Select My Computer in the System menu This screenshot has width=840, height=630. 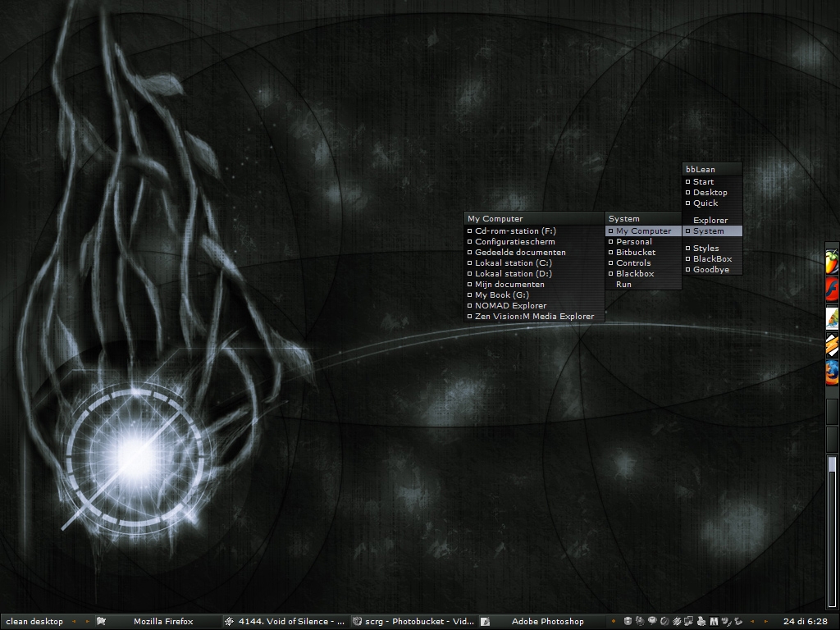point(643,231)
